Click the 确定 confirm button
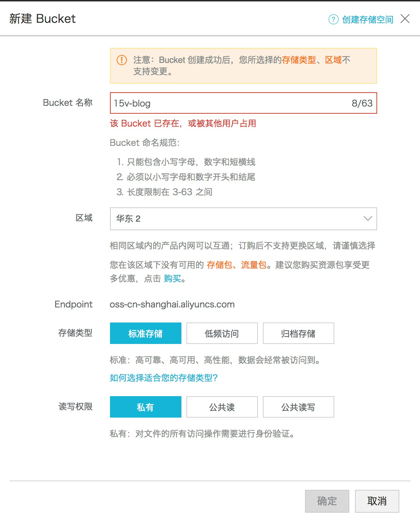This screenshot has height=522, width=420. [326, 501]
